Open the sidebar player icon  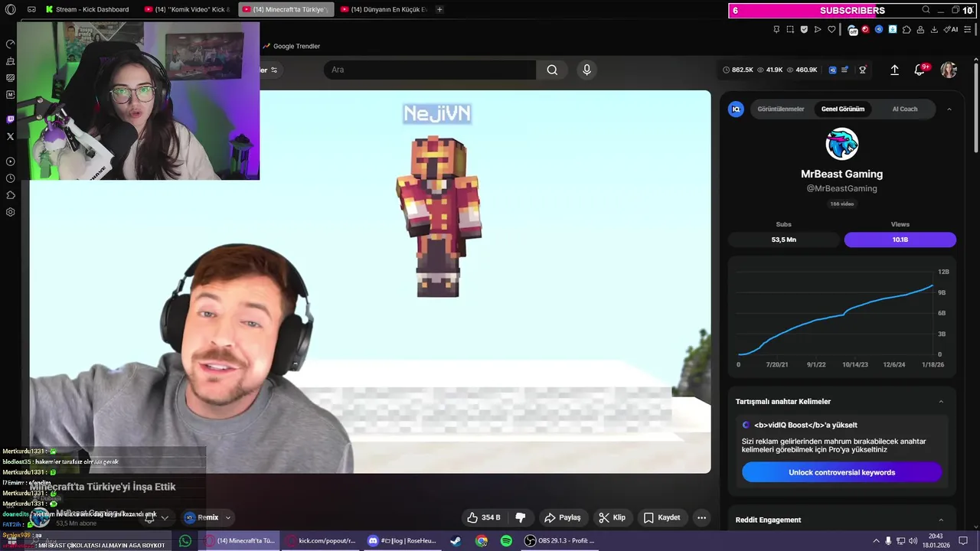pos(10,161)
